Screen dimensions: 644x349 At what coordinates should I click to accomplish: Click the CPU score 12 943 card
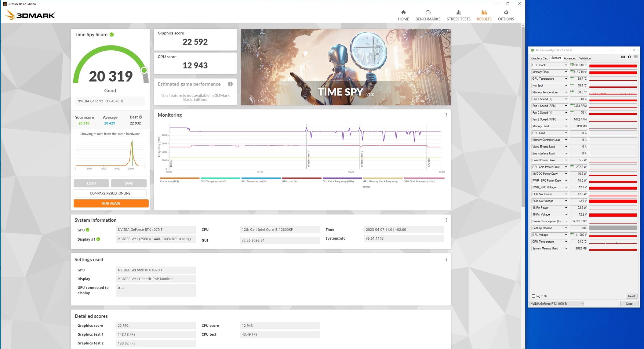pyautogui.click(x=195, y=63)
